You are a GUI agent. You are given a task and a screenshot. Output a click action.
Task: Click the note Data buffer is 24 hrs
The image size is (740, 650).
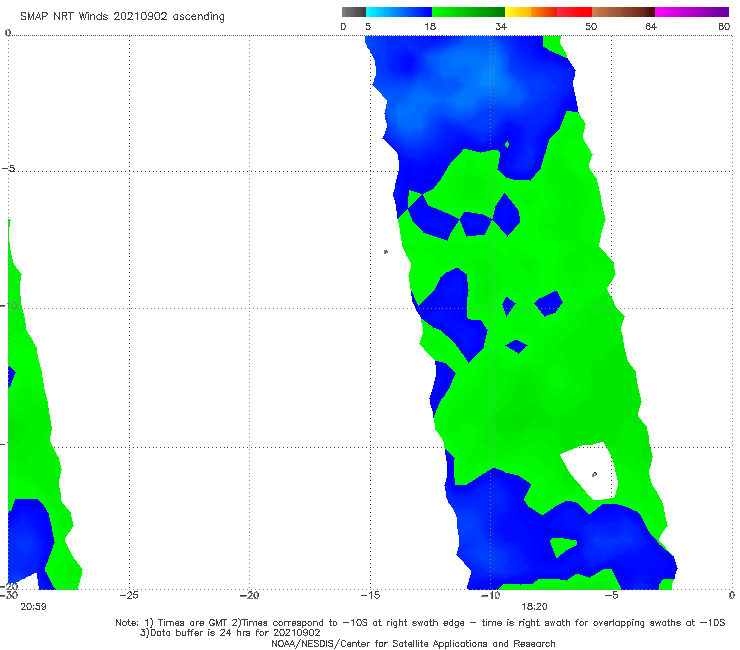coord(230,633)
